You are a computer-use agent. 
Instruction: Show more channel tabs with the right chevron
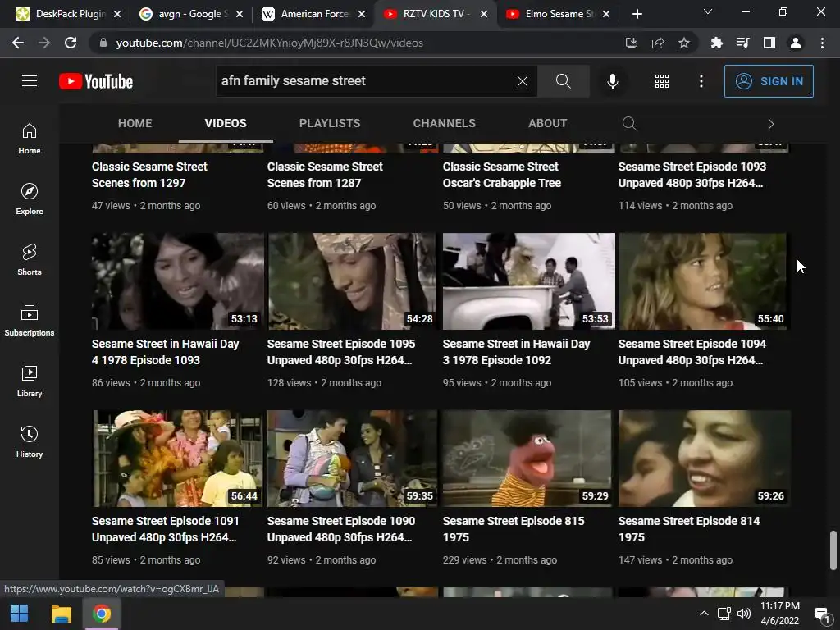(x=771, y=124)
